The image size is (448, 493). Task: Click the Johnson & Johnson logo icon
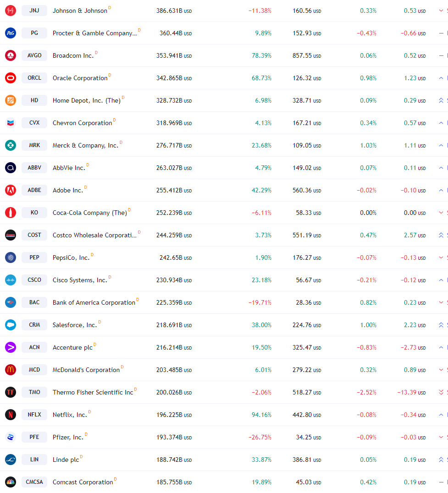pyautogui.click(x=11, y=11)
